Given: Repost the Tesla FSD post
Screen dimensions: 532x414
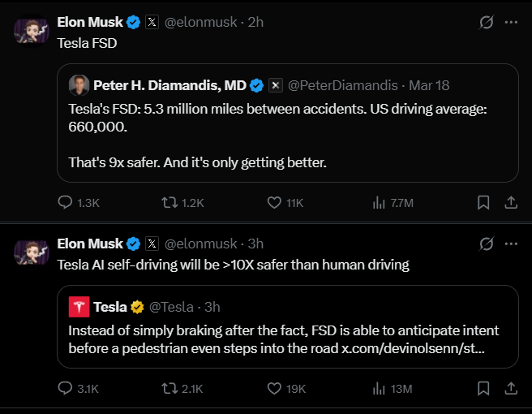Looking at the screenshot, I should (x=170, y=203).
